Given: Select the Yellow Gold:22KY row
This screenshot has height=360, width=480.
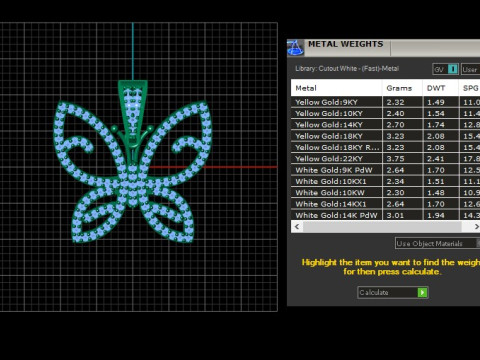Looking at the screenshot, I should tap(385, 159).
